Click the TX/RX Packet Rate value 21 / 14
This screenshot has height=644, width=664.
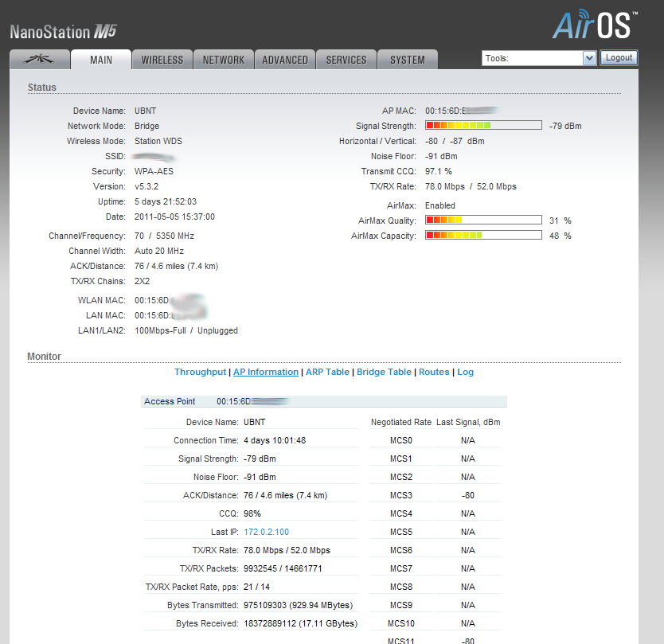[x=256, y=587]
